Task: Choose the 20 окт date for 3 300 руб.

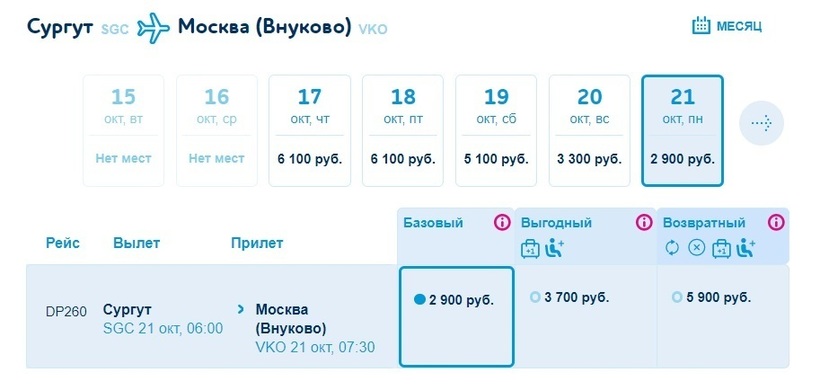Action: coord(589,131)
